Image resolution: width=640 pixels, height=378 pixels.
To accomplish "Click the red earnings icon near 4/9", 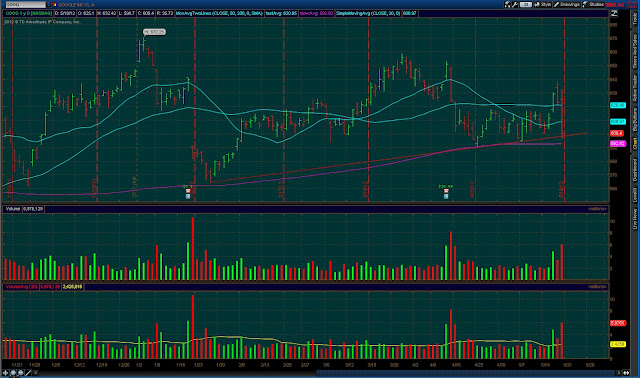I will pyautogui.click(x=446, y=191).
